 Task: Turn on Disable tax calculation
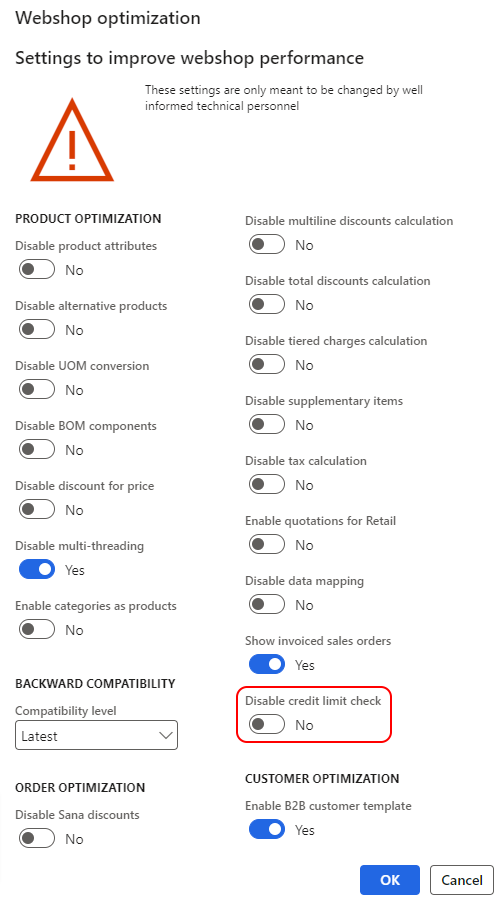tap(267, 485)
